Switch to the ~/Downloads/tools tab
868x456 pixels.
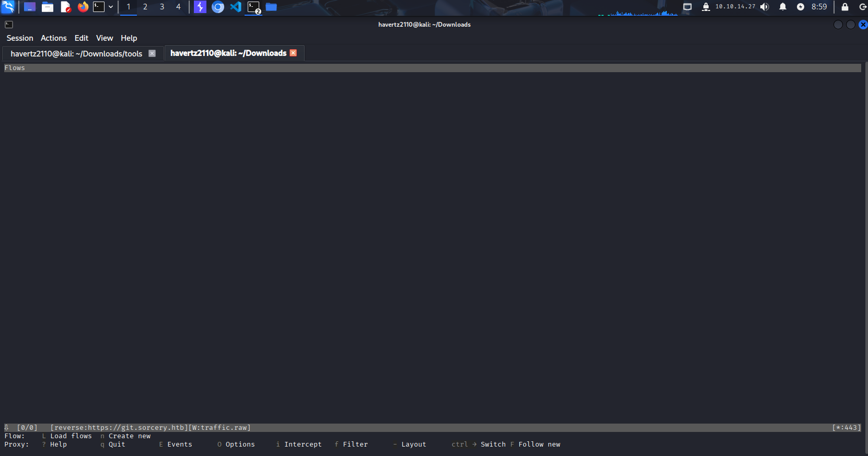76,54
